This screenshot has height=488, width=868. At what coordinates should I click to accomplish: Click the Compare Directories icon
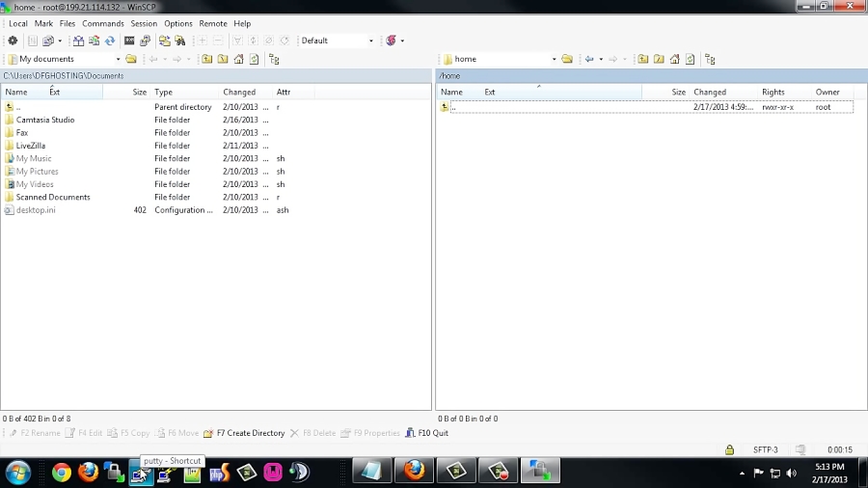[79, 41]
